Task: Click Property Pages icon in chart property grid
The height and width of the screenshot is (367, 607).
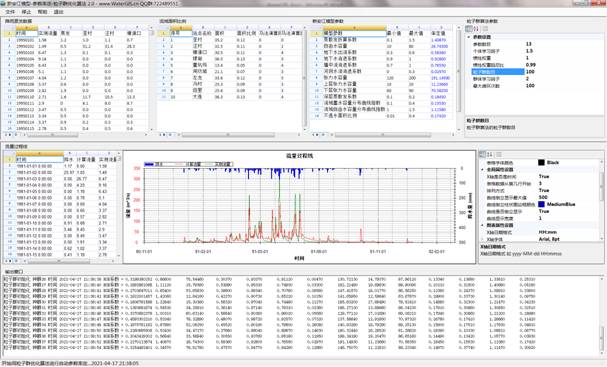Action: click(x=499, y=154)
